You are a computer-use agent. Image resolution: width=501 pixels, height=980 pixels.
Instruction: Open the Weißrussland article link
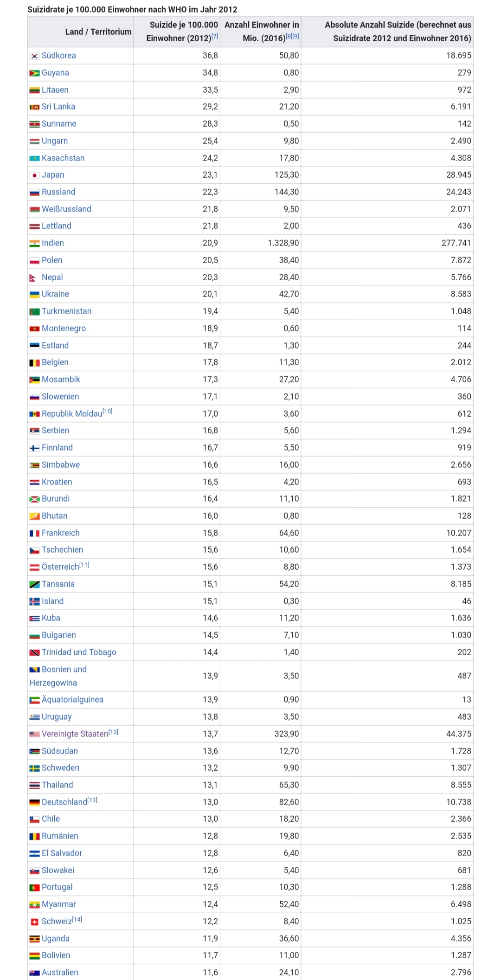(x=66, y=209)
